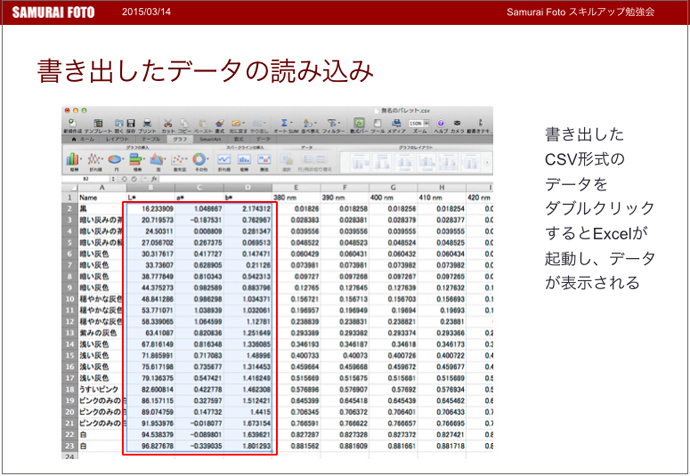Click inside the formula bar input field

(326, 179)
